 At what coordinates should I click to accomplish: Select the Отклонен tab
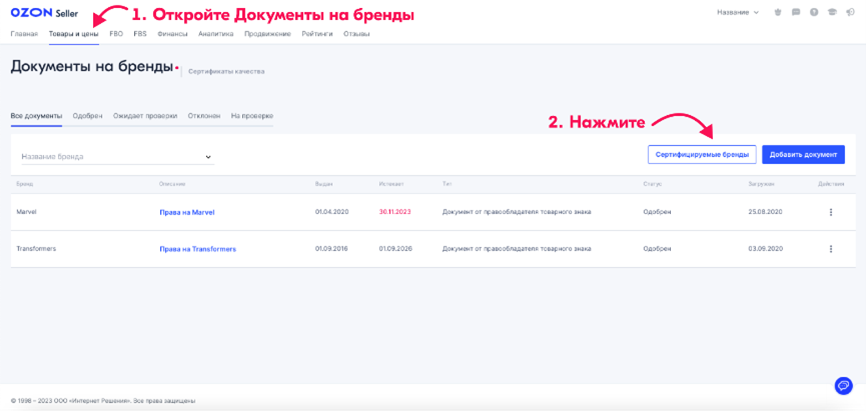(204, 116)
